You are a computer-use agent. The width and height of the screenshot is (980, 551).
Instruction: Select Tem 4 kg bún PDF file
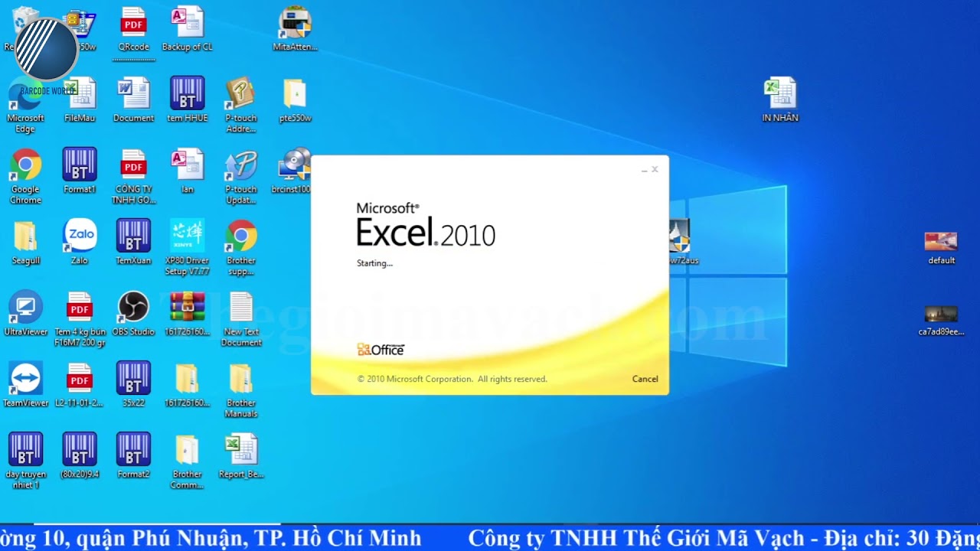(x=80, y=320)
